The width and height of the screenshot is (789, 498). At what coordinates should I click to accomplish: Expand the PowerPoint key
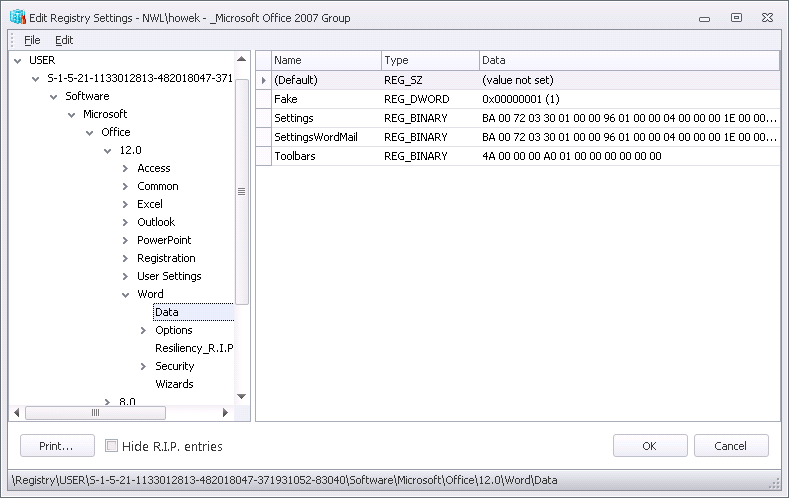(125, 240)
